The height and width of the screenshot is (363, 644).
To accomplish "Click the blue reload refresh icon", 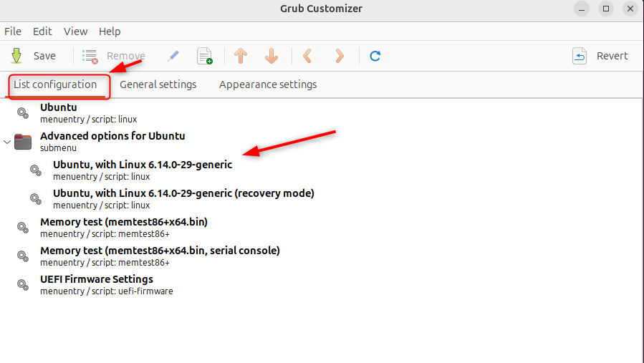I will [x=375, y=56].
